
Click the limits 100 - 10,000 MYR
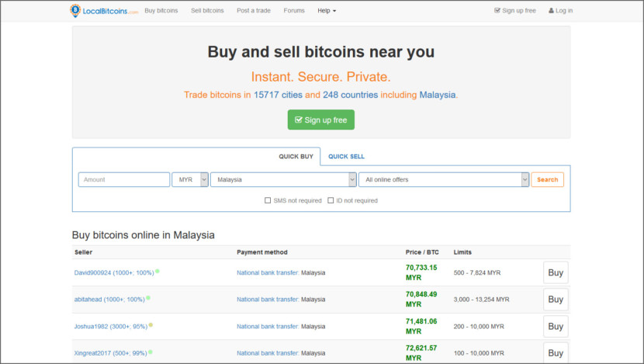pos(479,353)
